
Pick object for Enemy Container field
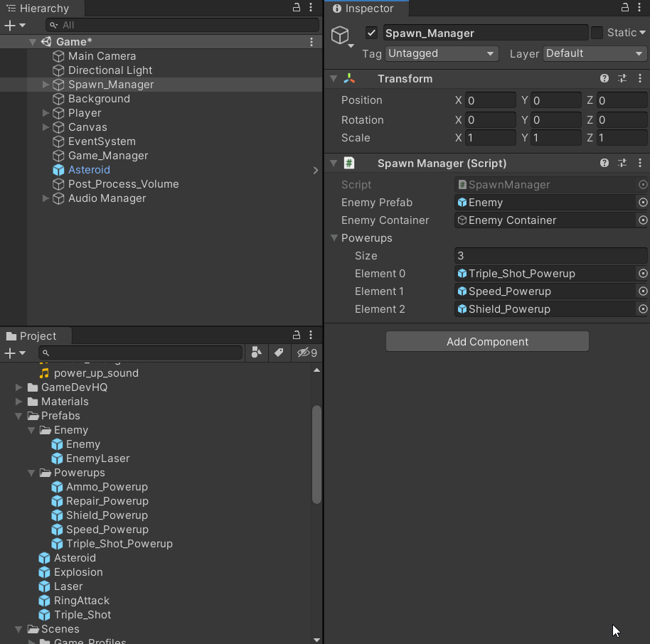coord(643,220)
